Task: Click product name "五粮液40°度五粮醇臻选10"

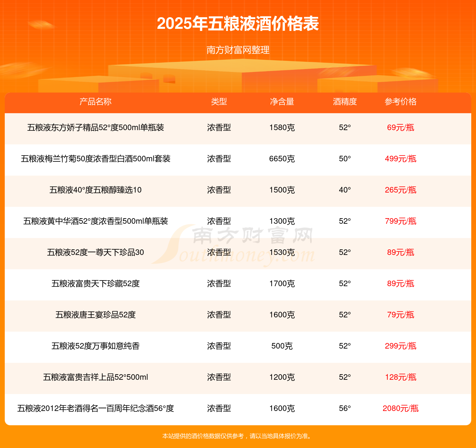Action: [x=95, y=190]
